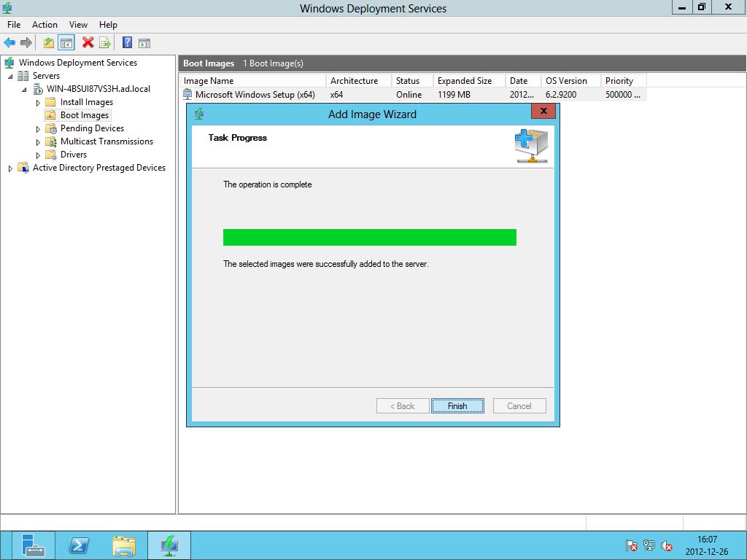Click the Windows Deployment Services taskbar icon
747x560 pixels.
point(169,545)
